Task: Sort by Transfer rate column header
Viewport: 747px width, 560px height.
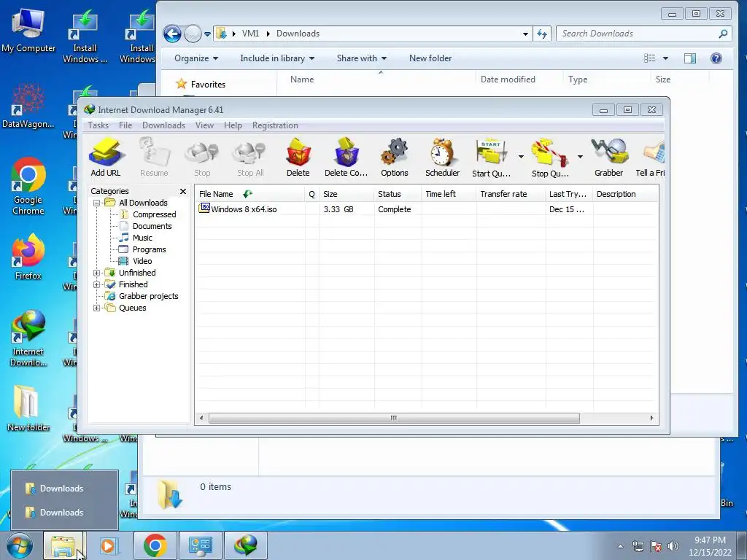Action: tap(510, 194)
